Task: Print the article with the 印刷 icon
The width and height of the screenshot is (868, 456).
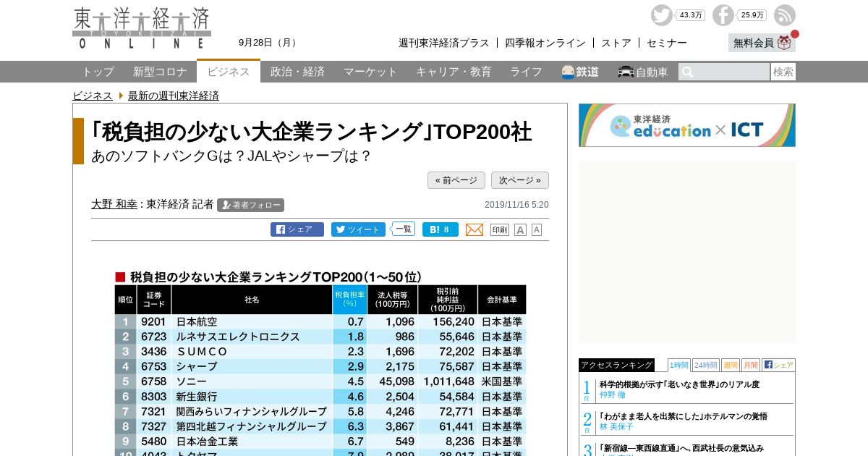Action: click(500, 229)
